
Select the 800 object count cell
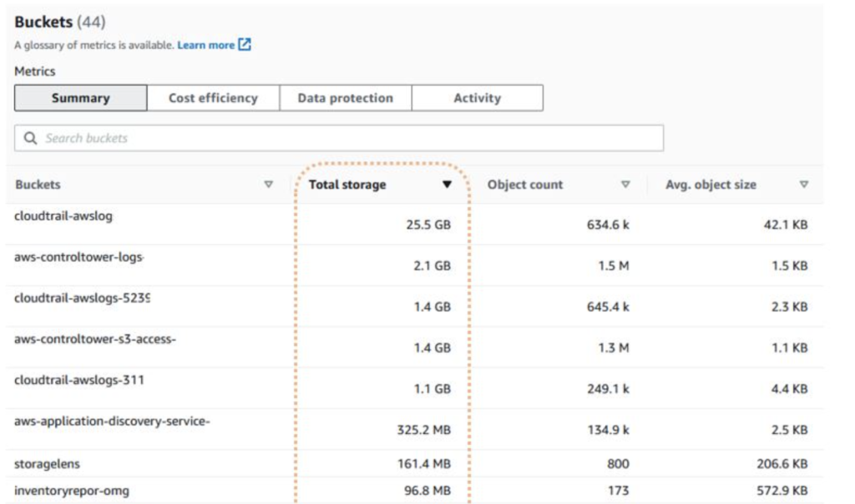point(618,464)
